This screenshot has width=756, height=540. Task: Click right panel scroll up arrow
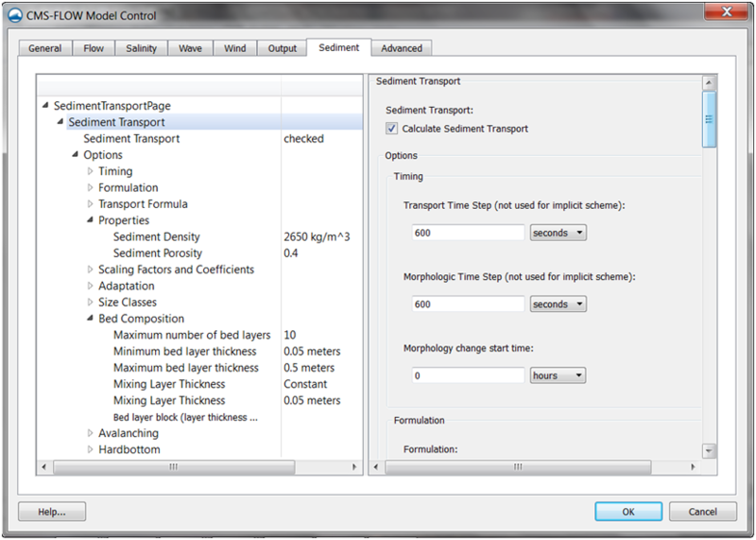point(709,82)
